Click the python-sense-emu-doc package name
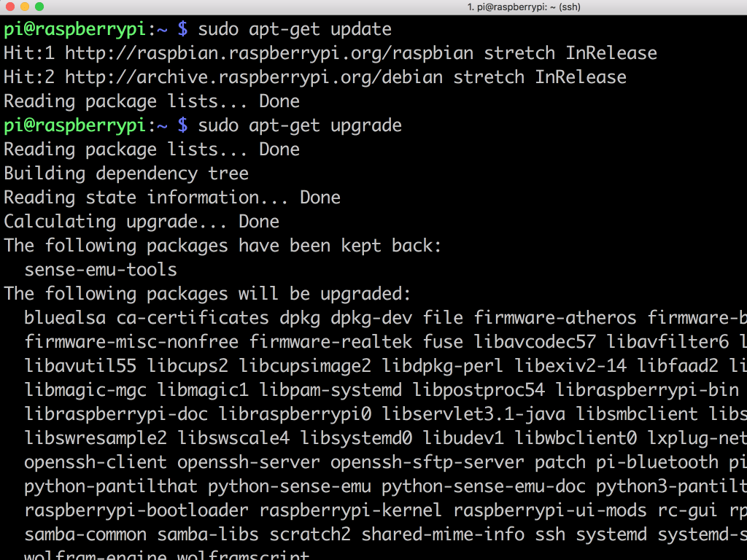747x560 pixels. 484,486
